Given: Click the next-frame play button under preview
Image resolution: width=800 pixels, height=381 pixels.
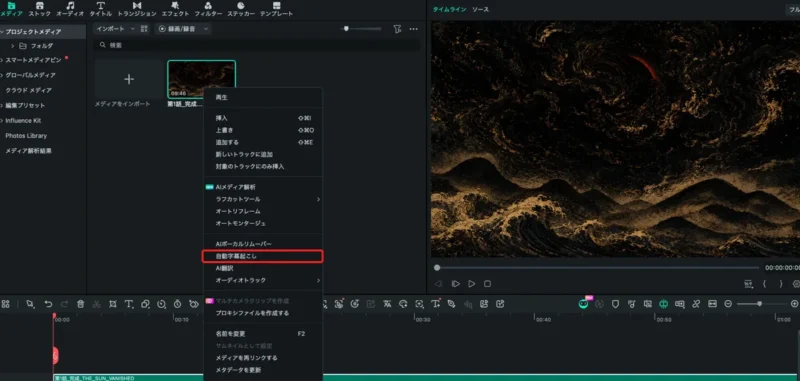Looking at the screenshot, I should click(x=456, y=284).
